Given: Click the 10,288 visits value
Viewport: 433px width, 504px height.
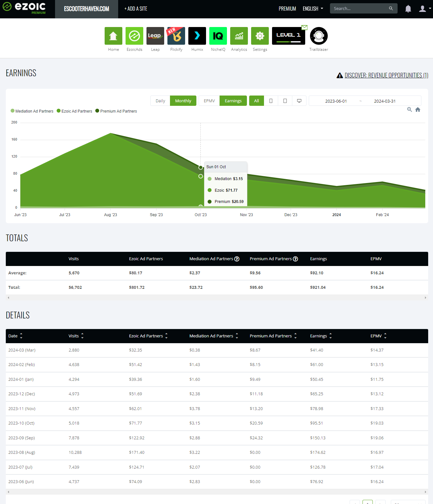Looking at the screenshot, I should pyautogui.click(x=75, y=452).
